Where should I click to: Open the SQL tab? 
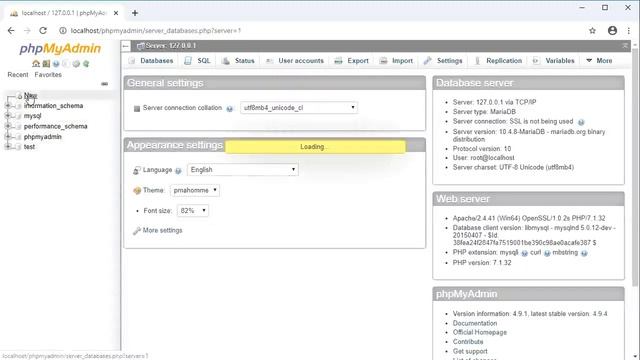[198, 60]
